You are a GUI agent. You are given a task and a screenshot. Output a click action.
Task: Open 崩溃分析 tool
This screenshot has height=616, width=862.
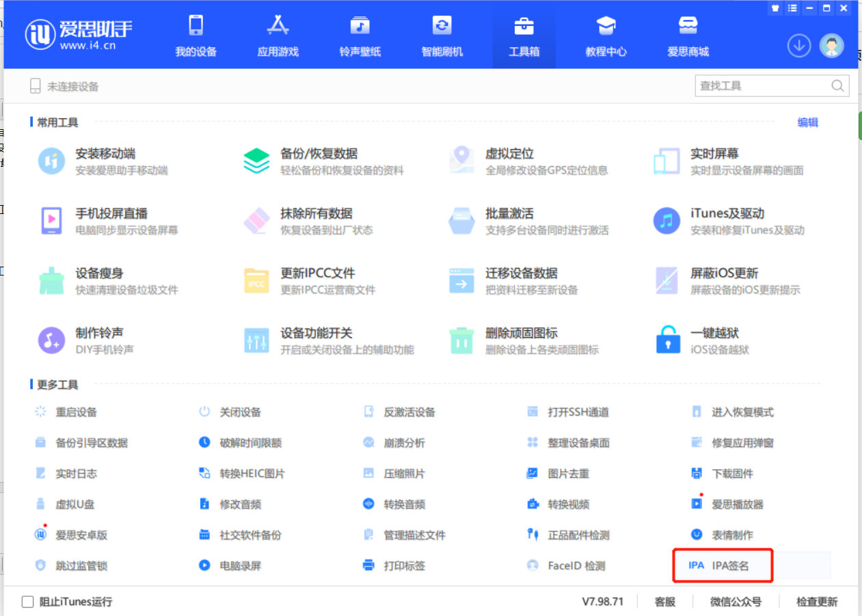[x=394, y=443]
